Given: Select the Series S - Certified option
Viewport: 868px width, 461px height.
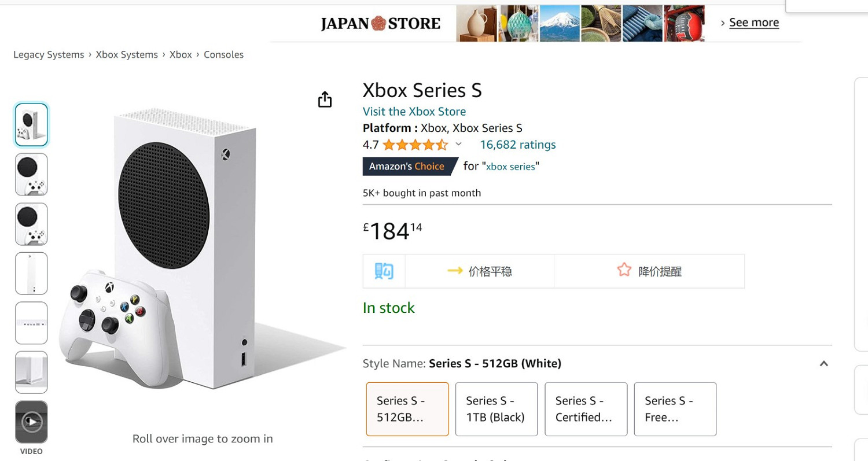Looking at the screenshot, I should tap(586, 409).
